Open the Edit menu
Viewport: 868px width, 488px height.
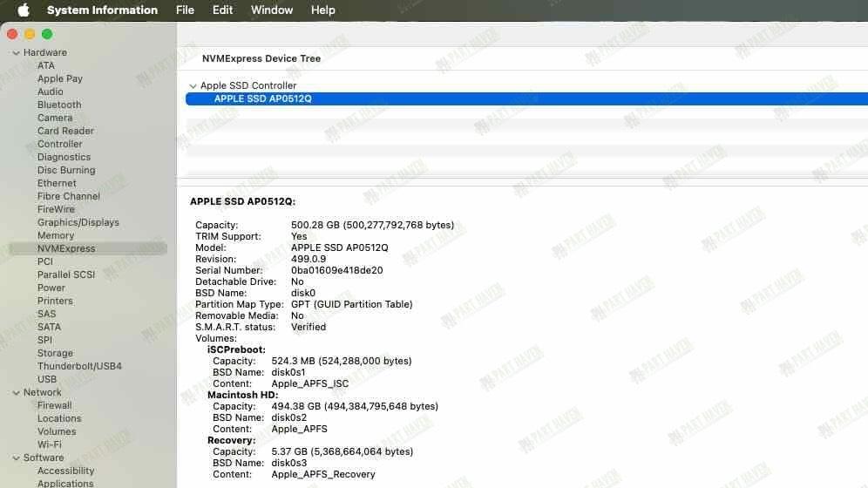click(x=222, y=10)
